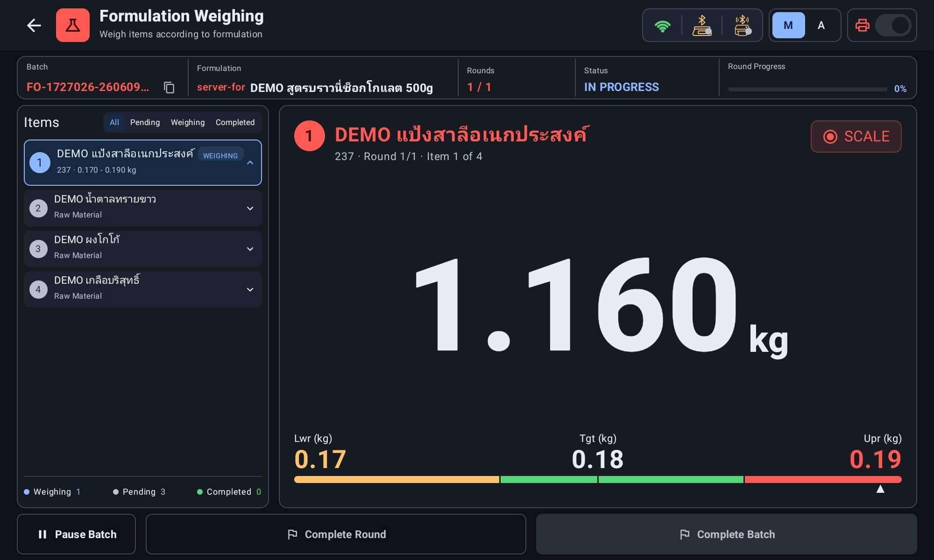Click the Pending 3 counter in footer
Screen dimensions: 934x560
[139, 492]
